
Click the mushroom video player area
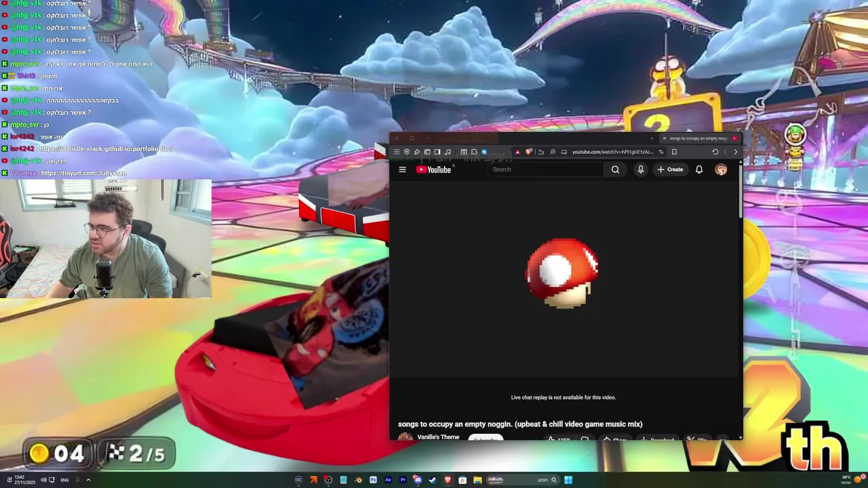(564, 278)
